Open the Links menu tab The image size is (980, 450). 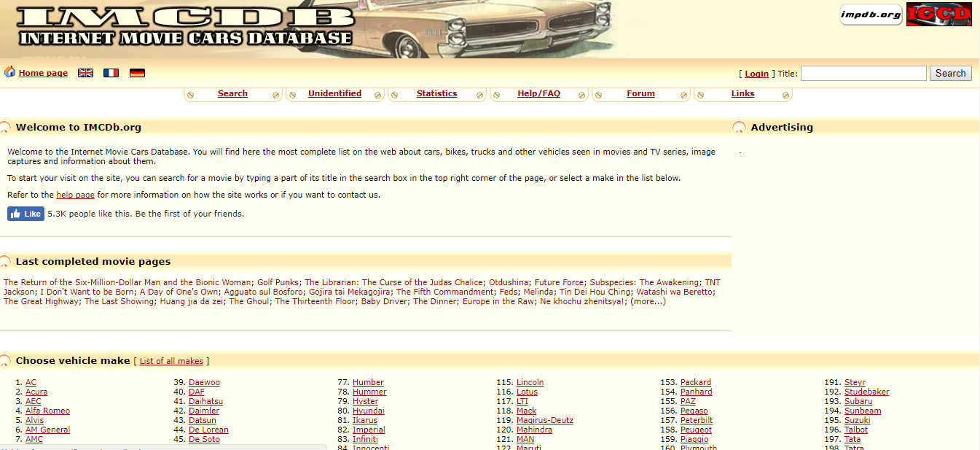742,93
